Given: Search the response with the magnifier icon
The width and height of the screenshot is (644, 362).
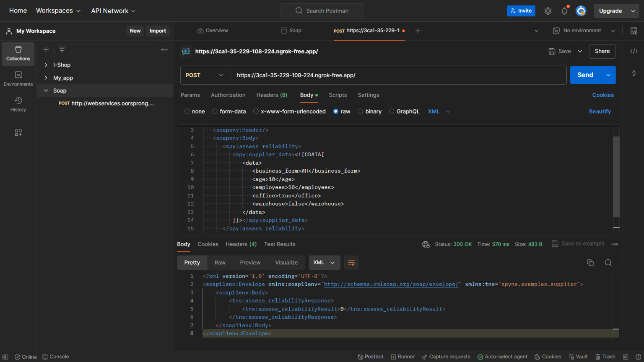Looking at the screenshot, I should tap(608, 263).
